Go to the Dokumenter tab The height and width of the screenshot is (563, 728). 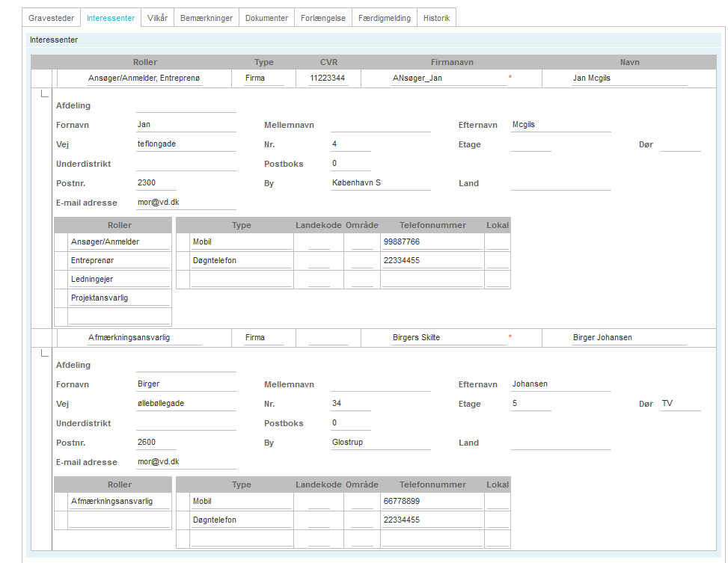266,18
